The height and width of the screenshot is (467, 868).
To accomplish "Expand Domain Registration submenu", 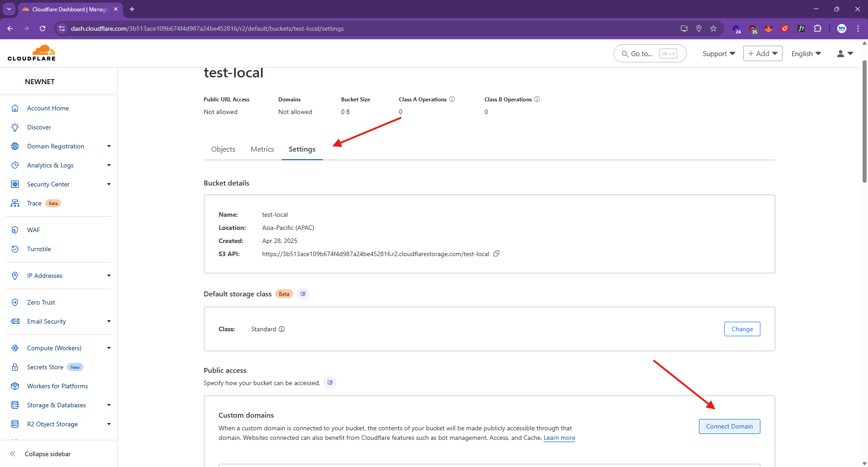I will 109,146.
